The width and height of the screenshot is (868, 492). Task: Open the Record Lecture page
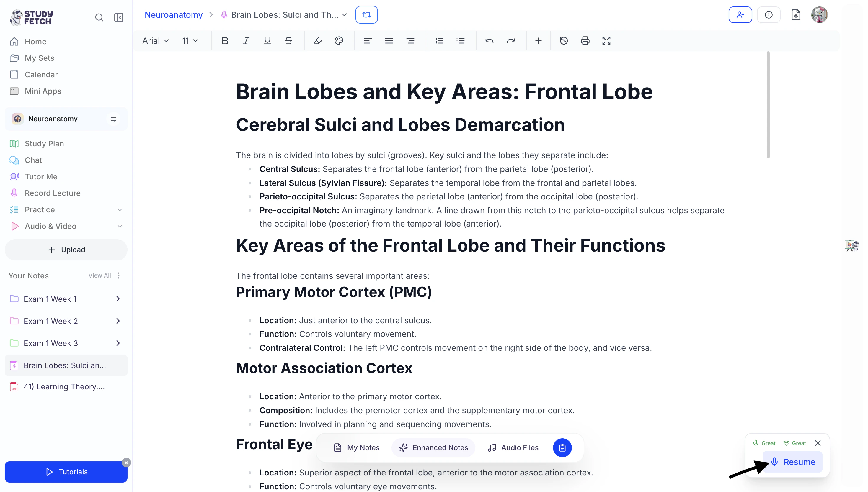point(53,193)
